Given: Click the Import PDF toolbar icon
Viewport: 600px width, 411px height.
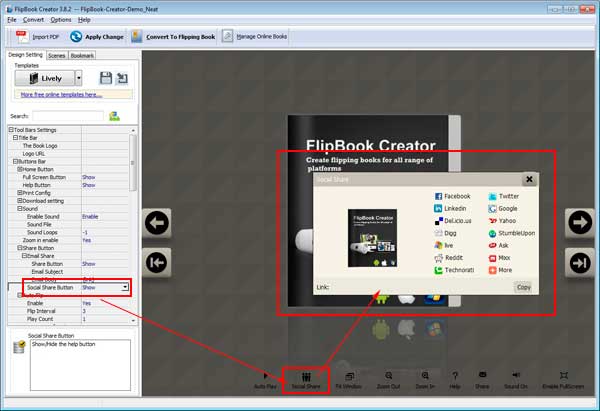Looking at the screenshot, I should [x=22, y=37].
